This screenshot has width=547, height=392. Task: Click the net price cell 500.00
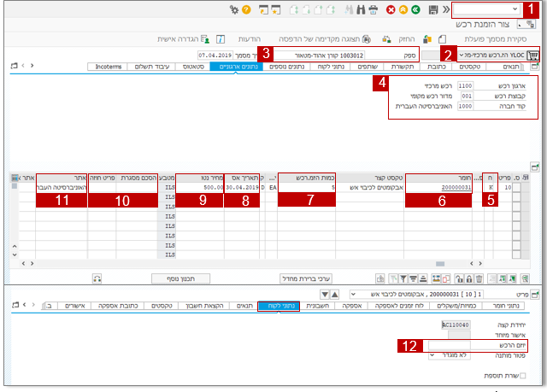199,188
